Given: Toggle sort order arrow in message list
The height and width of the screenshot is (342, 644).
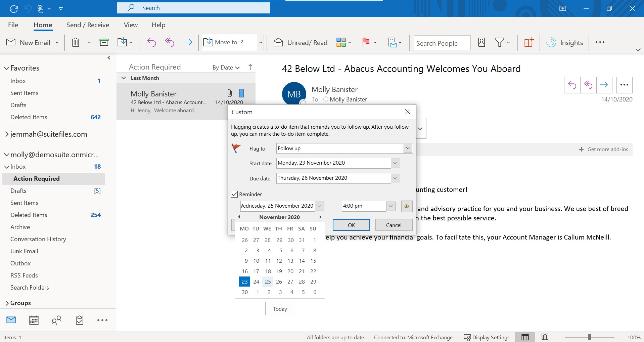Looking at the screenshot, I should [x=250, y=67].
